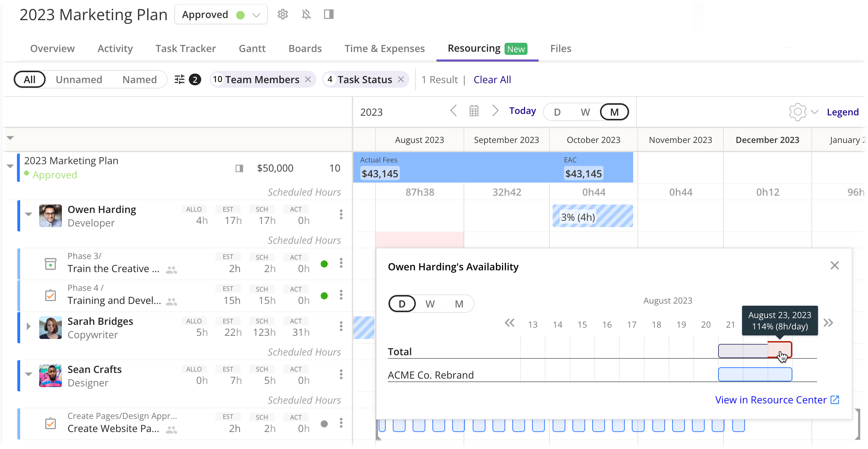Switch to the Gantt tab
Image resolution: width=868 pixels, height=449 pixels.
(x=252, y=48)
